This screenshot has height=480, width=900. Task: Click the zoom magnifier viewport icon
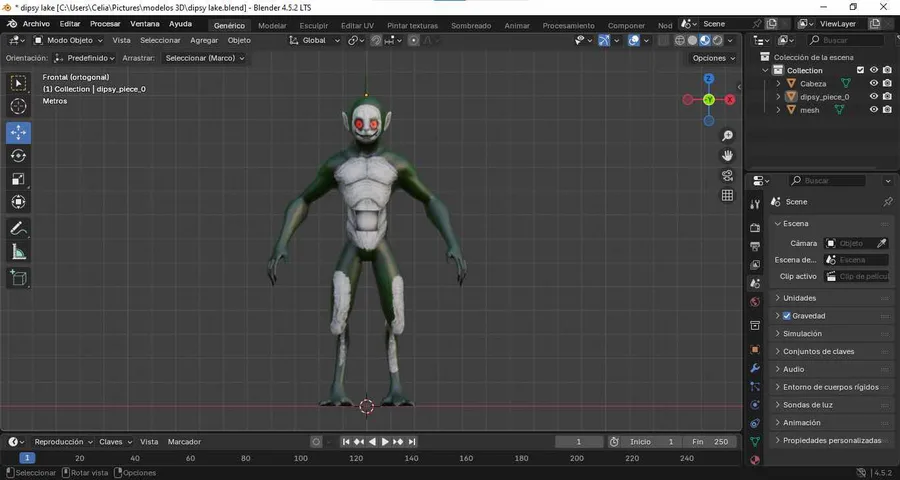coord(727,136)
